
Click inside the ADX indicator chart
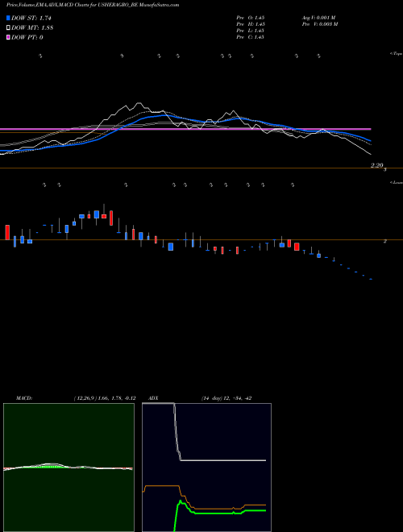point(206,468)
